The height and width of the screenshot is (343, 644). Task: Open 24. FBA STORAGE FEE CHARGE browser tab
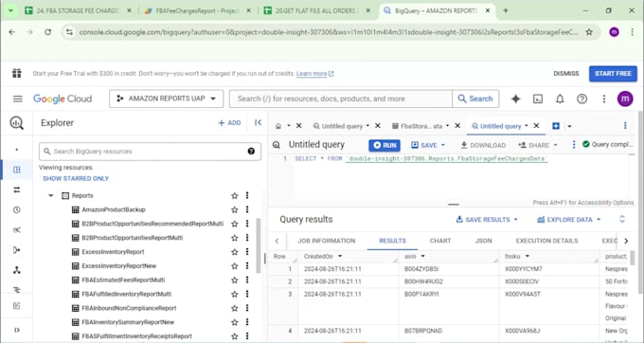pos(78,10)
